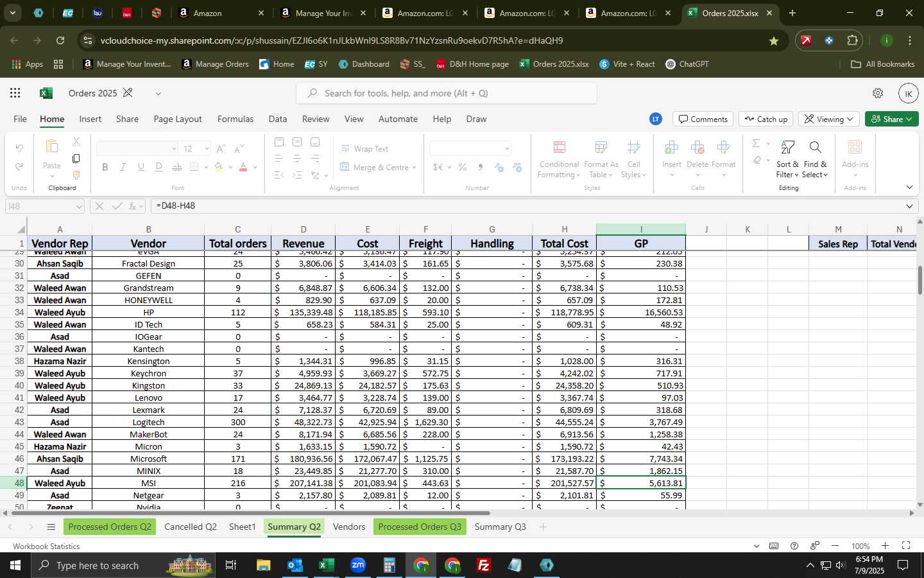This screenshot has width=924, height=578.
Task: Open the app launcher waffle icon
Action: (x=15, y=93)
